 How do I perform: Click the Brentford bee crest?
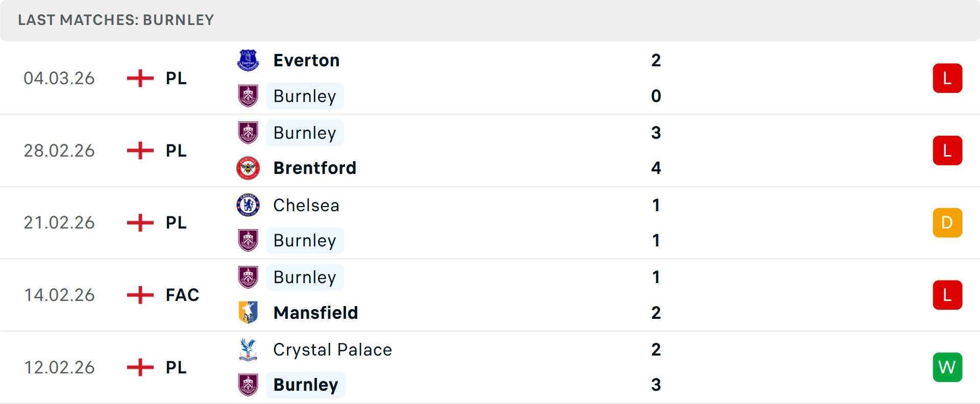[248, 168]
